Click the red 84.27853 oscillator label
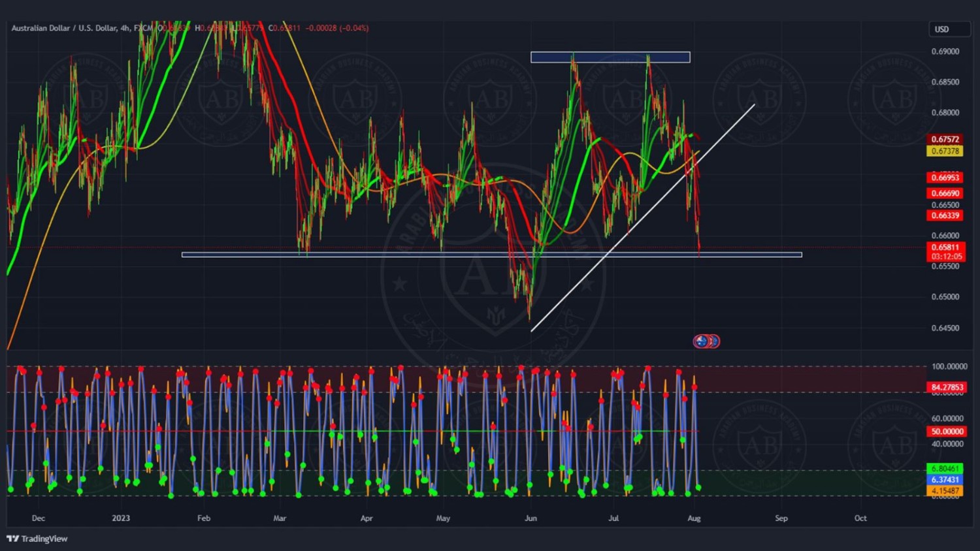The image size is (980, 551). pos(947,387)
